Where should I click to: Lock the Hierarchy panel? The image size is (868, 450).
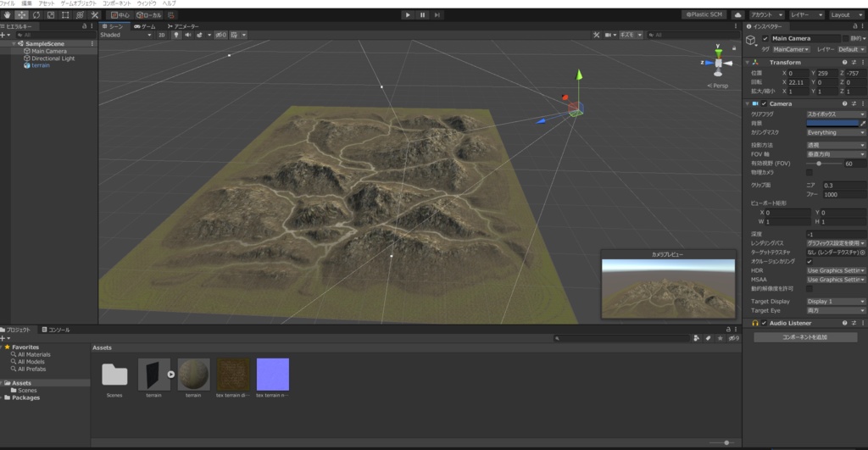[84, 26]
